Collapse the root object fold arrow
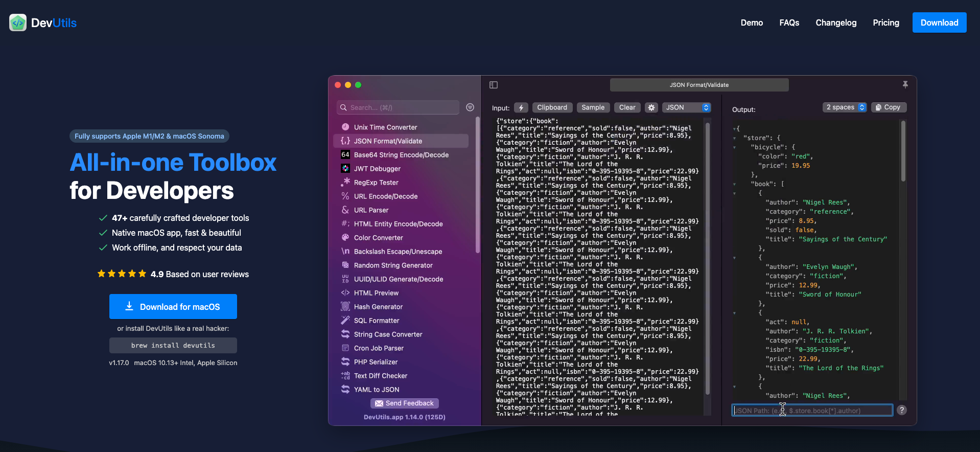The height and width of the screenshot is (452, 980). coord(735,129)
